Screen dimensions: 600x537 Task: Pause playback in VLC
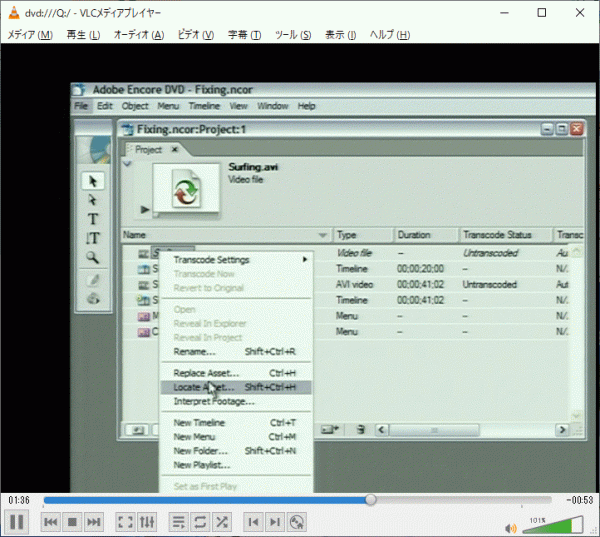(16, 522)
